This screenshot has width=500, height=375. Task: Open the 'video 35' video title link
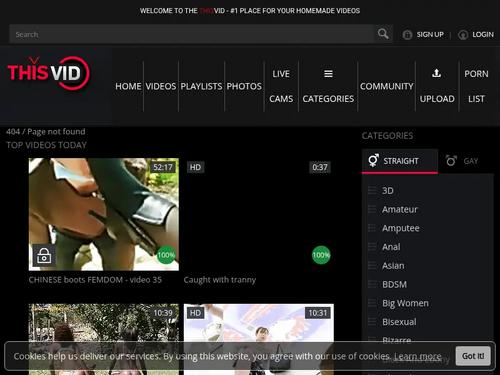(95, 280)
